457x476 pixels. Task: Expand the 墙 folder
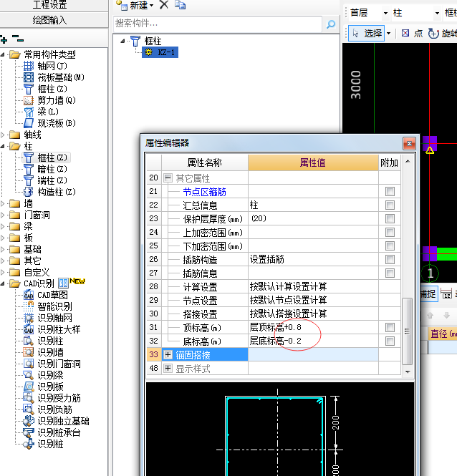(x=3, y=204)
